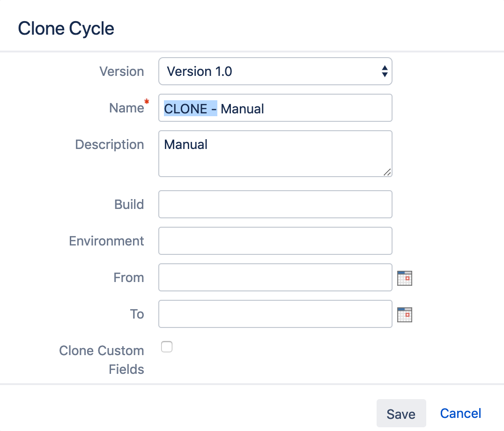Enable the Clone Custom Fields checkbox
The height and width of the screenshot is (431, 504).
167,347
